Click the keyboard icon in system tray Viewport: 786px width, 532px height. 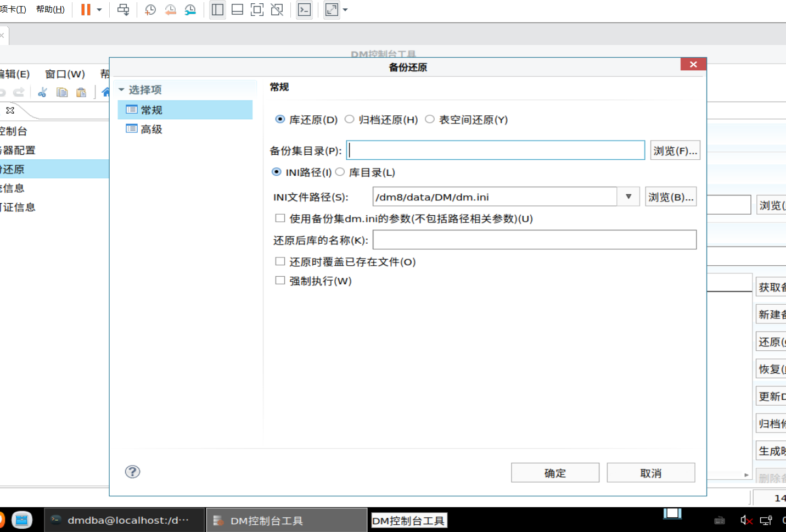[720, 520]
